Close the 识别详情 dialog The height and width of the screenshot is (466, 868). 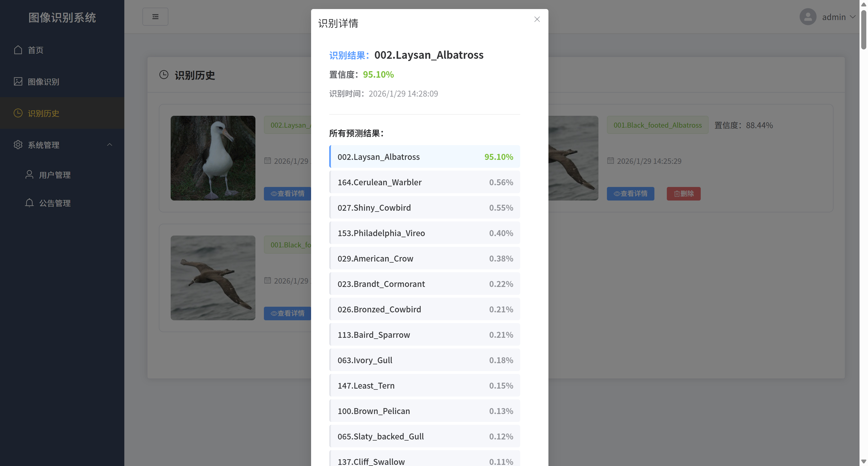click(537, 19)
